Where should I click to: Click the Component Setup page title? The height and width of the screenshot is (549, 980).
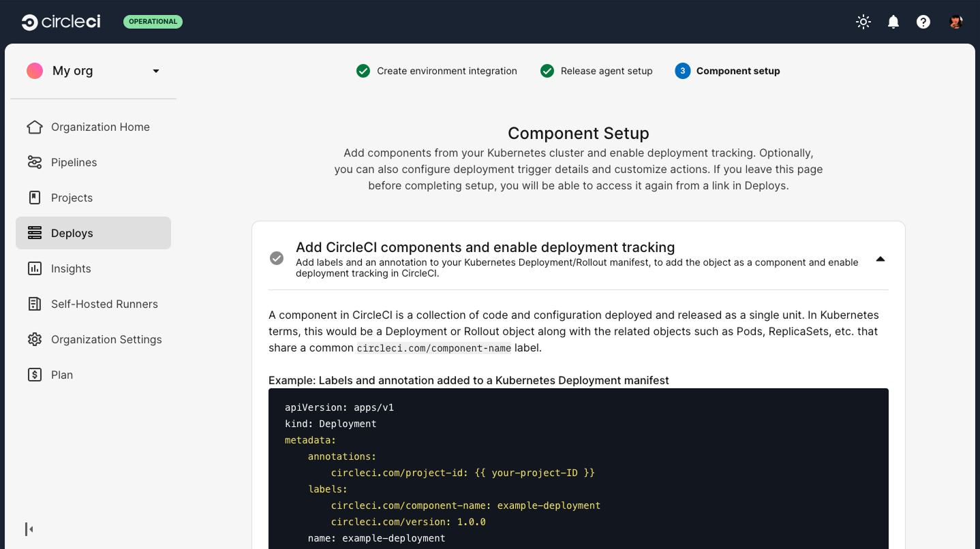coord(579,133)
